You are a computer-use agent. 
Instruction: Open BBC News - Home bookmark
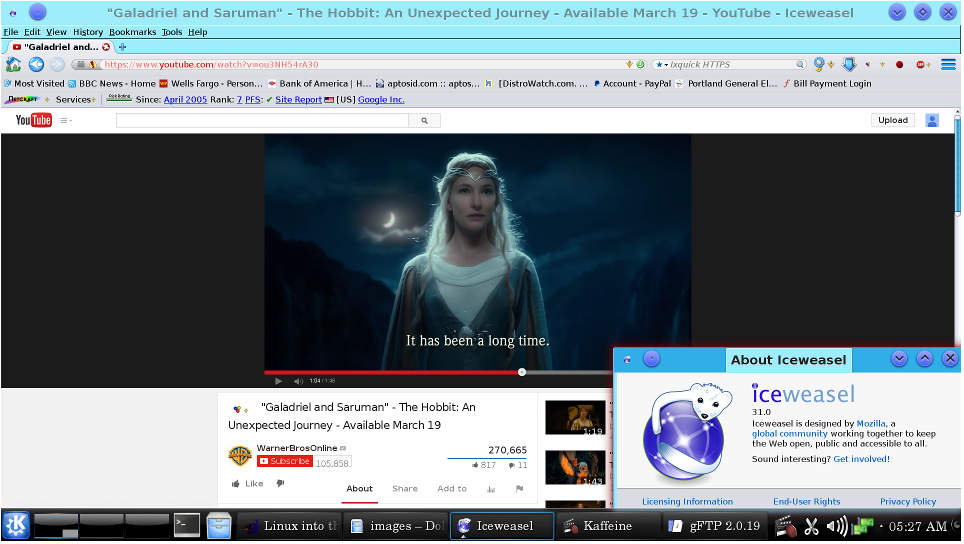[111, 84]
